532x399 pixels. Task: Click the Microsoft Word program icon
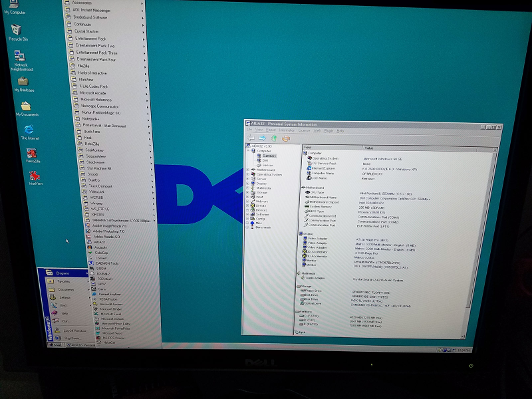(x=98, y=333)
